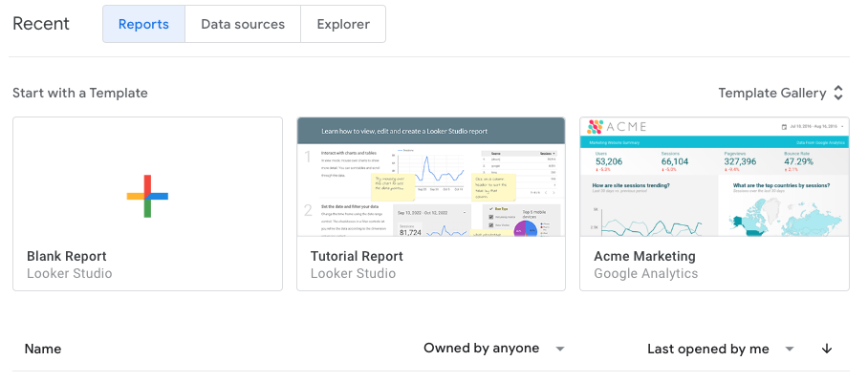The width and height of the screenshot is (868, 382).
Task: Click the arrow beside Last opened by me
Action: 790,349
